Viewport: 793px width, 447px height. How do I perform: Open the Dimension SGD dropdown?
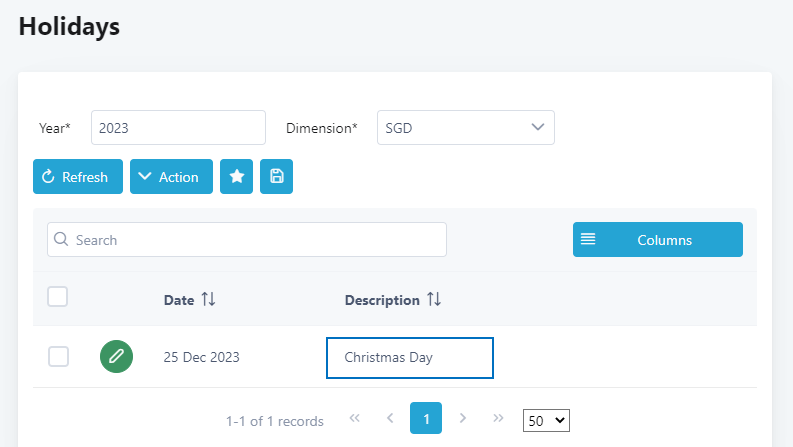pos(465,128)
